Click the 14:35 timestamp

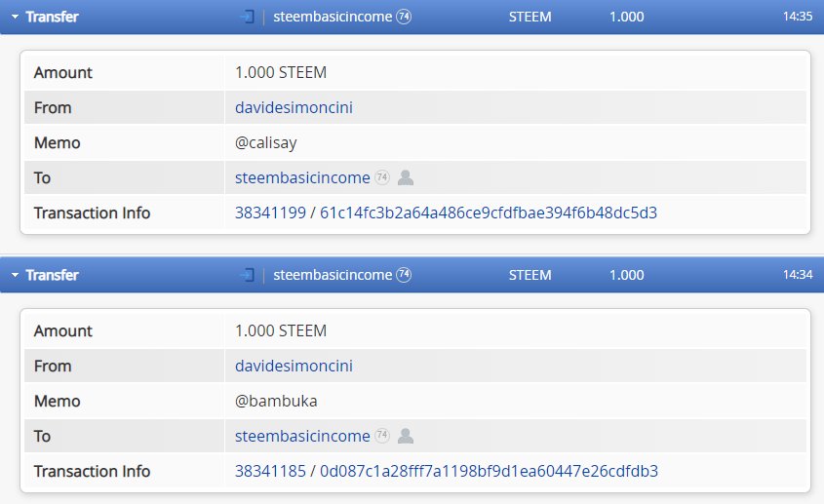[798, 17]
